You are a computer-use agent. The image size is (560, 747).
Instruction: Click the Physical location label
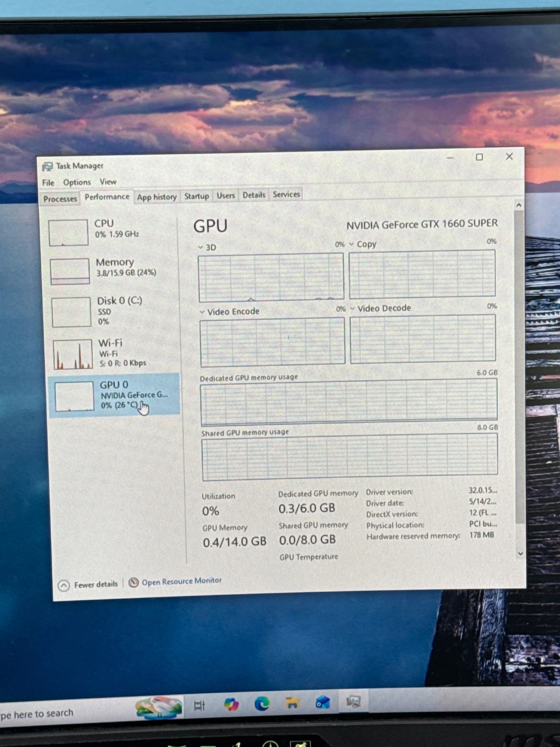396,525
